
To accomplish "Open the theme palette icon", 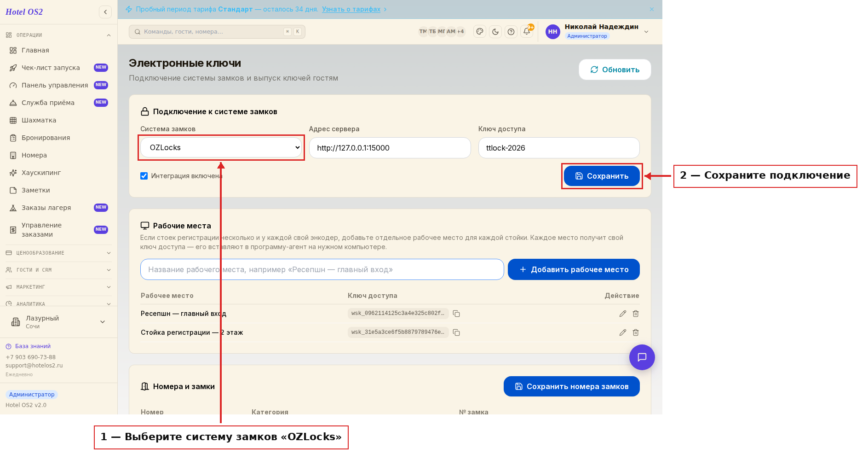I will [x=480, y=32].
